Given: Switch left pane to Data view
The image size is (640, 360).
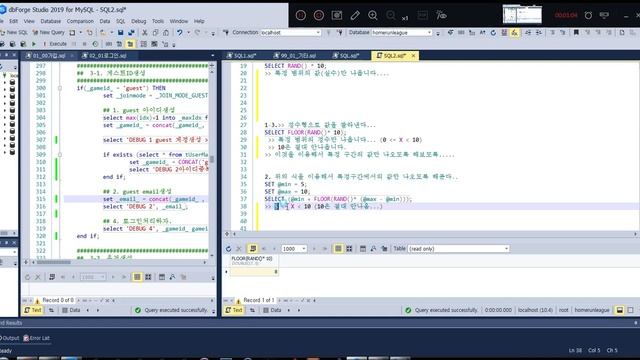Looking at the screenshot, I should point(71,310).
